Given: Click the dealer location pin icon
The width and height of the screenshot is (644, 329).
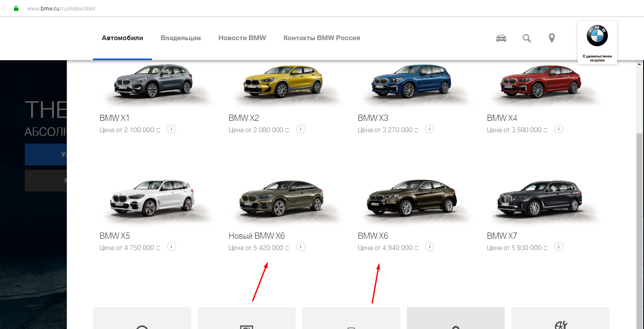Looking at the screenshot, I should (552, 38).
